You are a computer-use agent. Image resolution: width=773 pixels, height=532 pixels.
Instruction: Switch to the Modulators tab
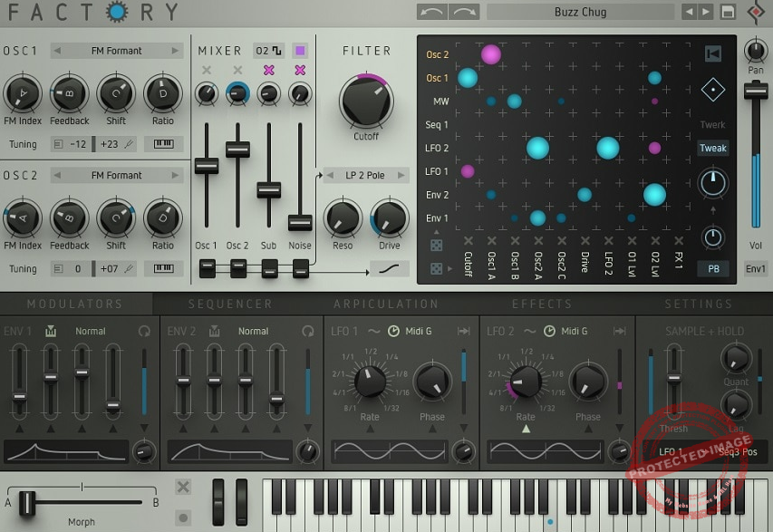[x=75, y=304]
